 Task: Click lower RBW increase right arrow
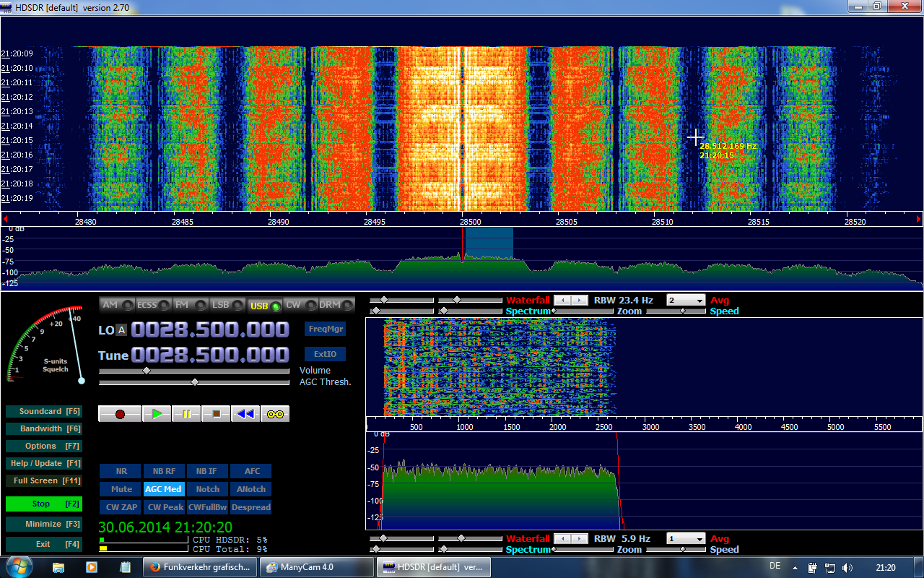tap(580, 538)
